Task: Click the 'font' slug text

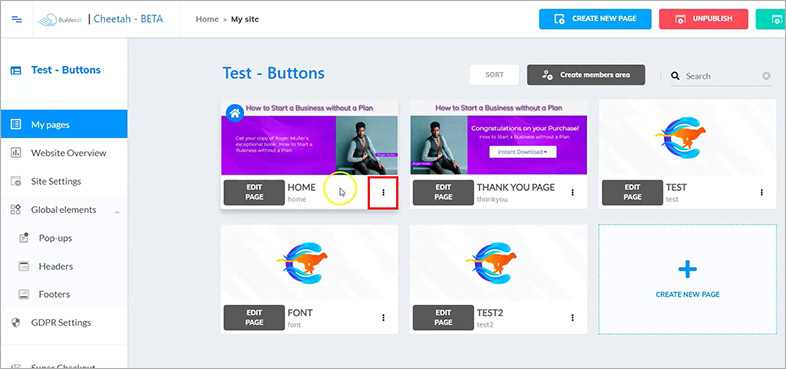Action: click(294, 324)
